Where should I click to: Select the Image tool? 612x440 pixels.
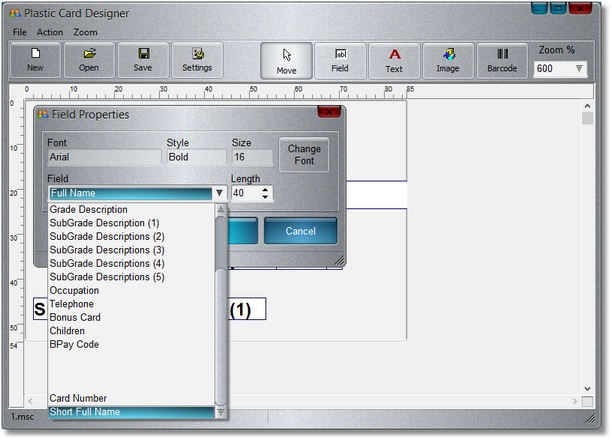448,60
